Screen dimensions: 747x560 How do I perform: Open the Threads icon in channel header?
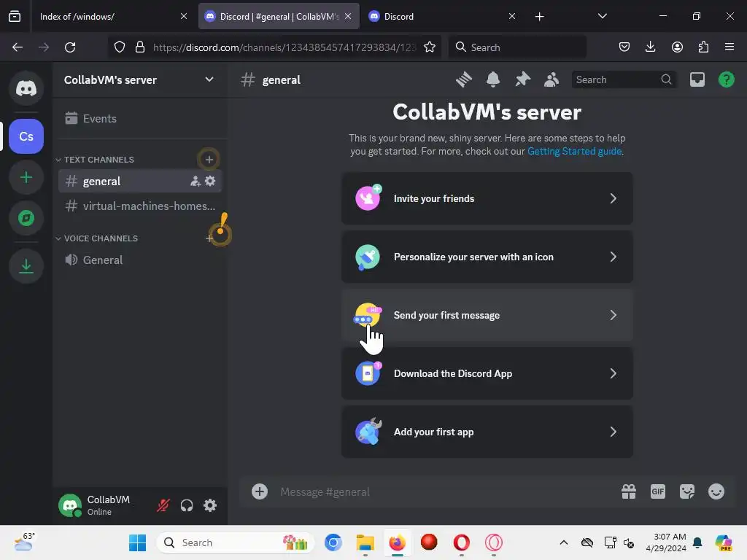[x=463, y=79]
